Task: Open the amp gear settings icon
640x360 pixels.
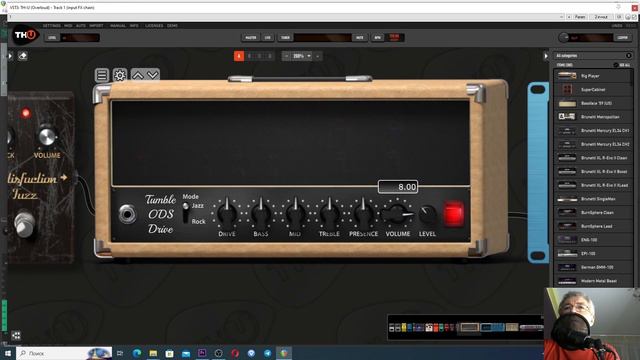Action: click(120, 75)
